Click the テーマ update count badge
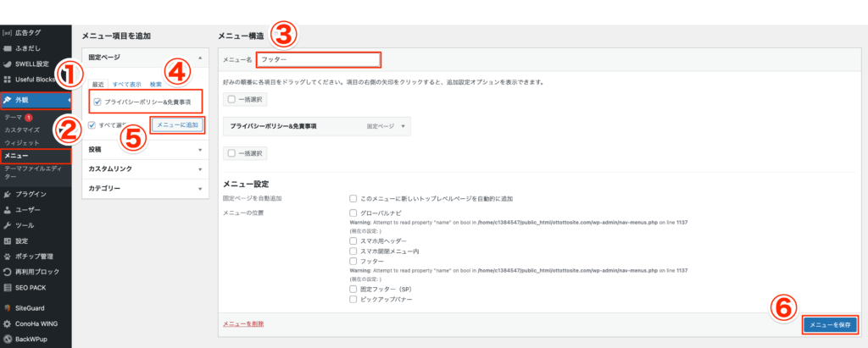The image size is (868, 348). click(x=28, y=118)
